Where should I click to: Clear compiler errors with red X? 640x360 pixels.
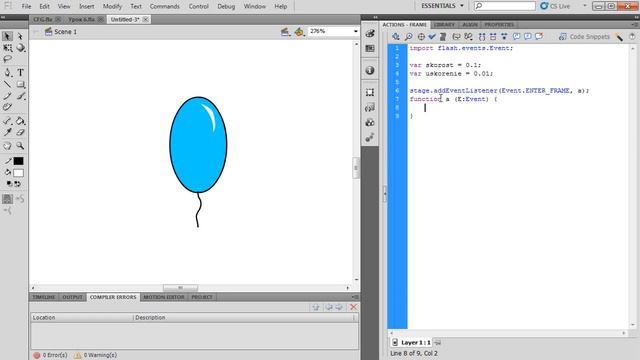[353, 307]
